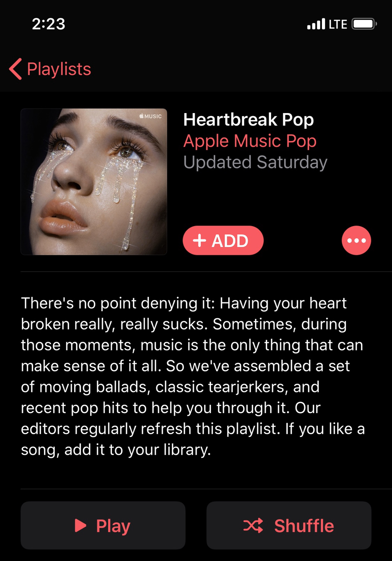Tap the 2:23 clock in status bar
392x561 pixels.
(x=49, y=24)
